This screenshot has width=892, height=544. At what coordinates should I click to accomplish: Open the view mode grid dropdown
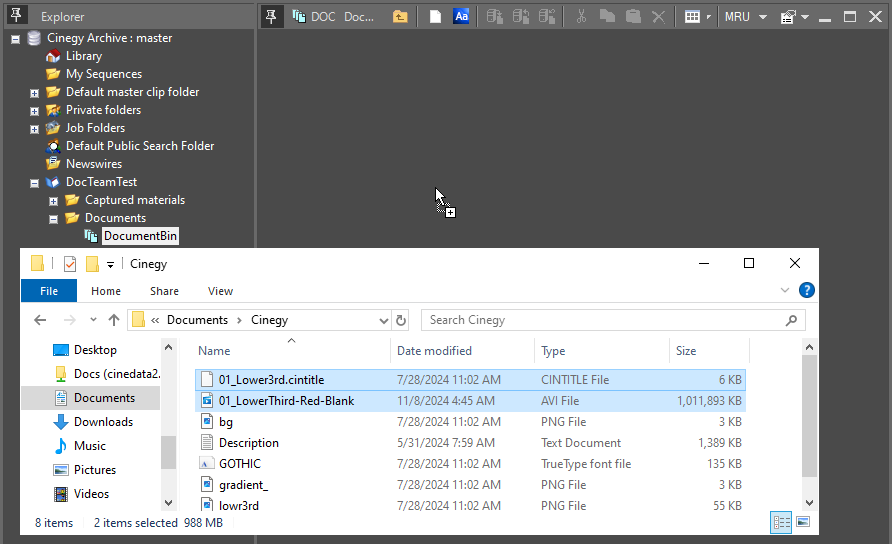[698, 17]
